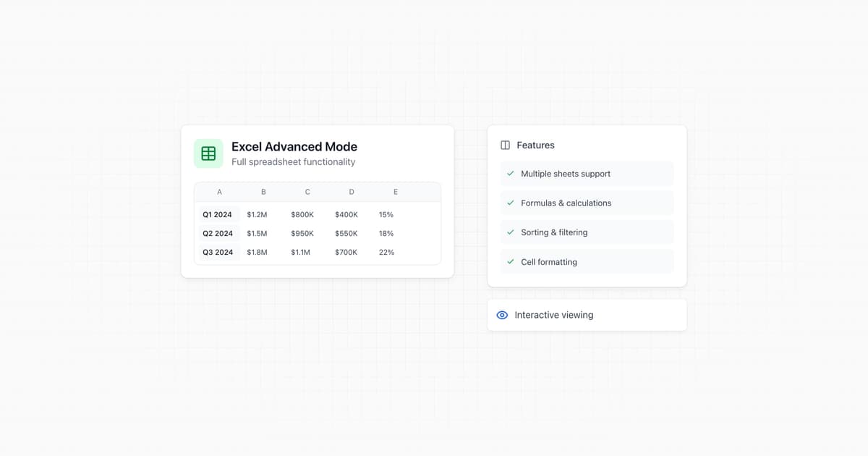
Task: Select the Multiple sheets support feature row
Action: click(586, 174)
